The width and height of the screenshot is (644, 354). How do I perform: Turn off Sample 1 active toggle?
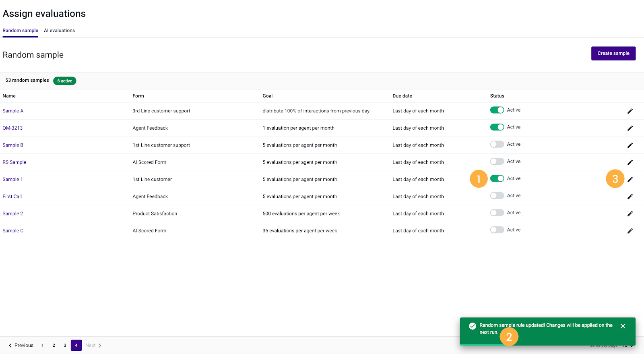point(497,178)
